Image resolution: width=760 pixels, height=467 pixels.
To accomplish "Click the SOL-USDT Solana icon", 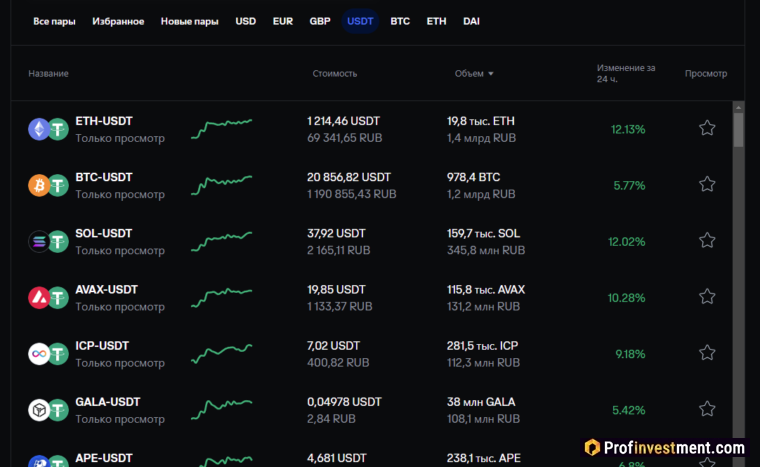I will click(x=40, y=241).
